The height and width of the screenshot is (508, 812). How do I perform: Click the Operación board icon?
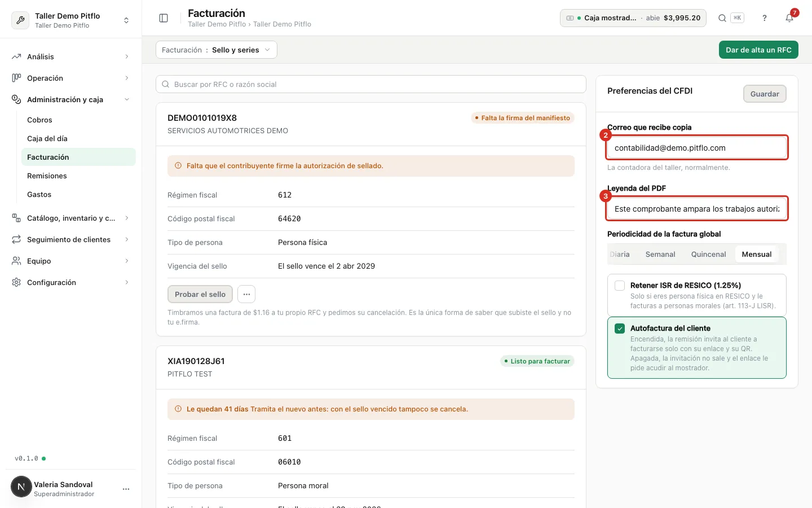point(16,78)
